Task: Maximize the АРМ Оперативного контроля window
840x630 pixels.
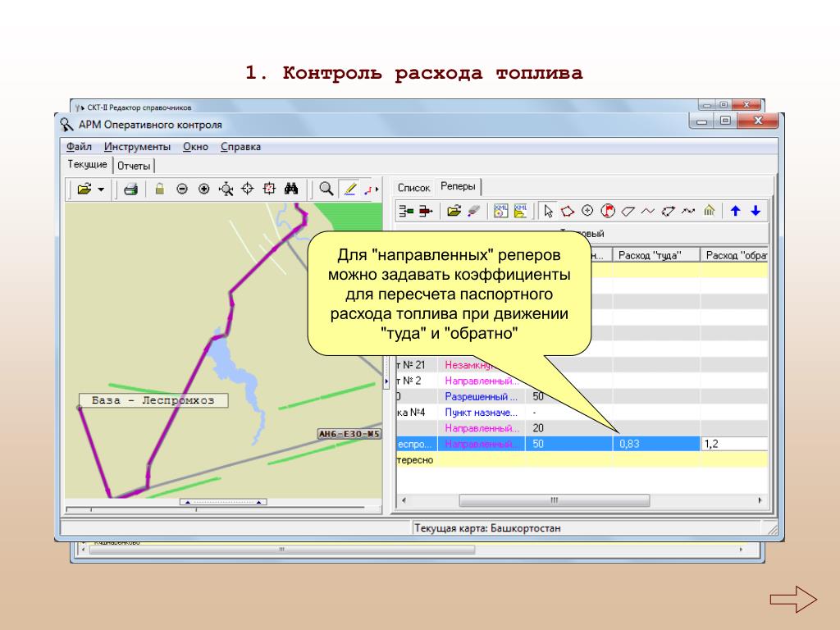Action: pos(725,121)
